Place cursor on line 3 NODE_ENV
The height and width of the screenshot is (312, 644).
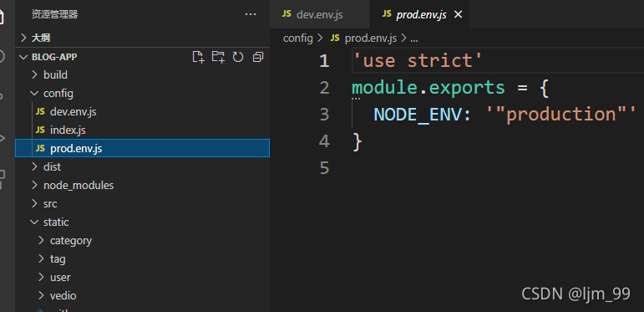point(418,115)
